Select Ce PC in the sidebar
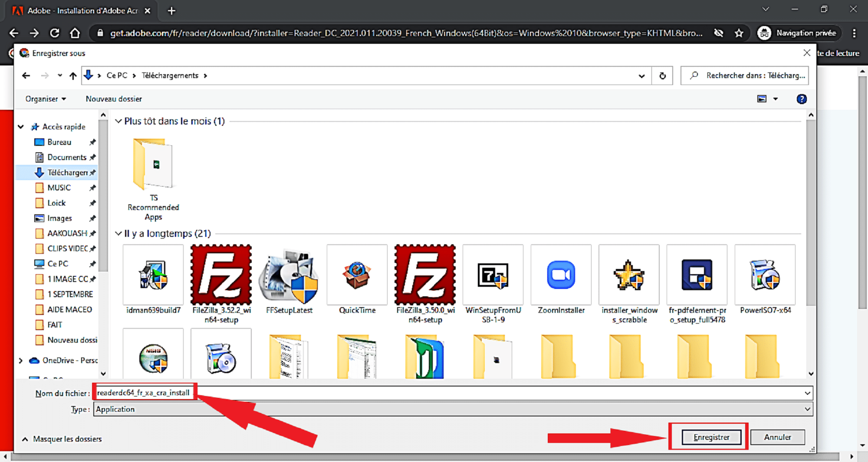The image size is (868, 462). coord(58,264)
